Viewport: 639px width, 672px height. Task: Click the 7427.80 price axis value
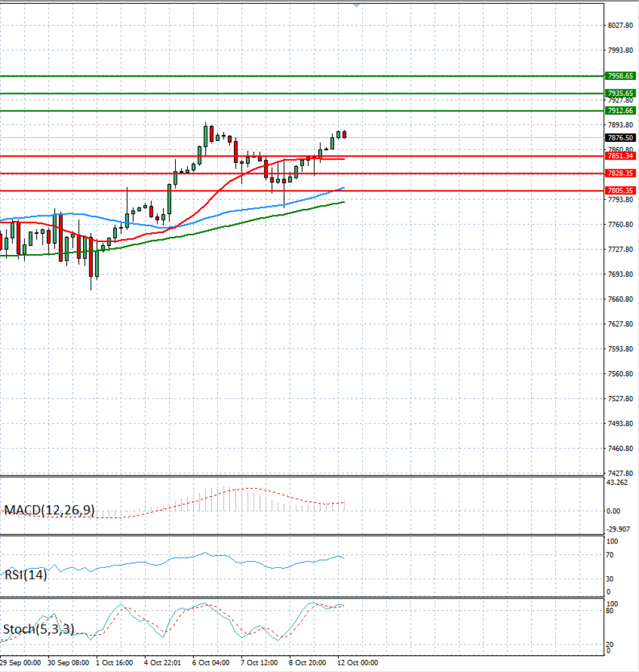620,473
